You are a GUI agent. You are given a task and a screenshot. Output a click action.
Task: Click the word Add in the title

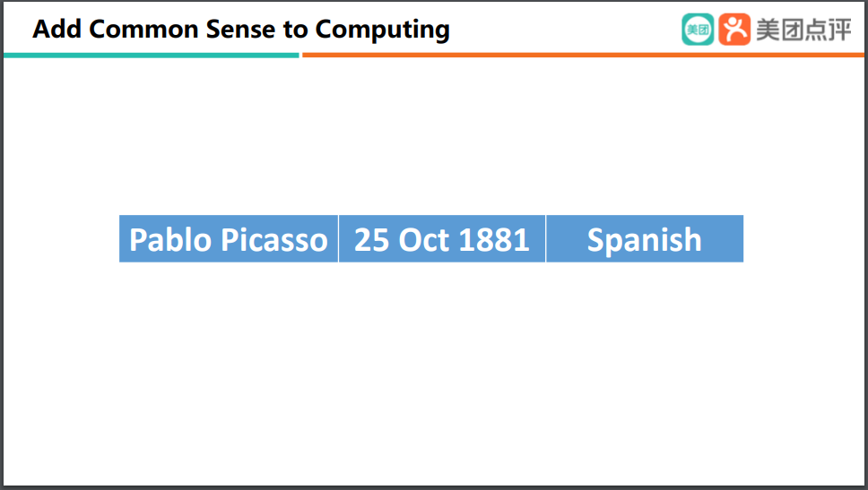(x=57, y=30)
